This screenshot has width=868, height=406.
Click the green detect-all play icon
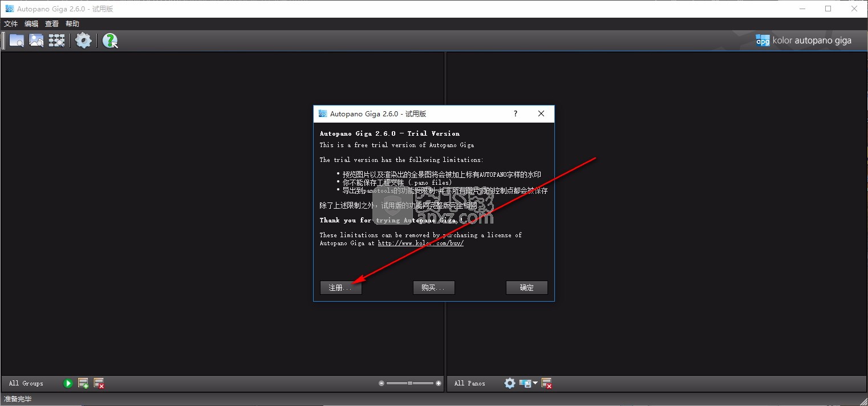tap(68, 384)
